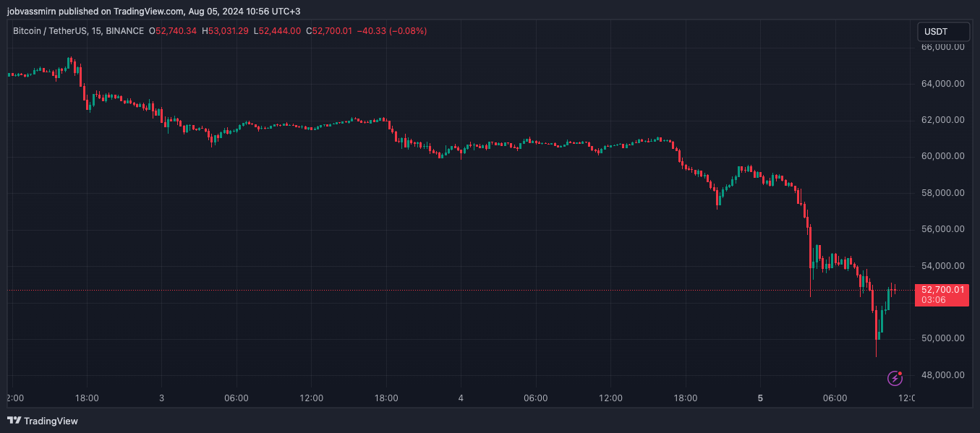The width and height of the screenshot is (980, 433).
Task: Click the 56,000.00 price axis label
Action: [942, 229]
